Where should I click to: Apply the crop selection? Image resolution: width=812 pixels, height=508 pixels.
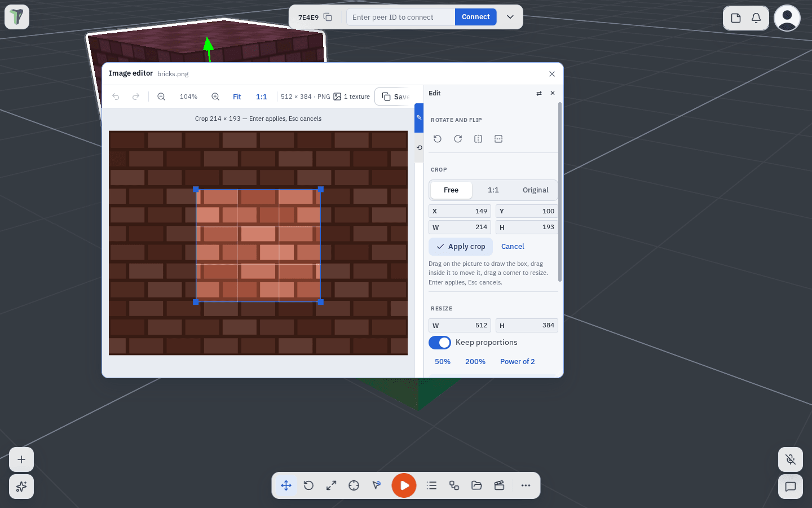(x=461, y=247)
